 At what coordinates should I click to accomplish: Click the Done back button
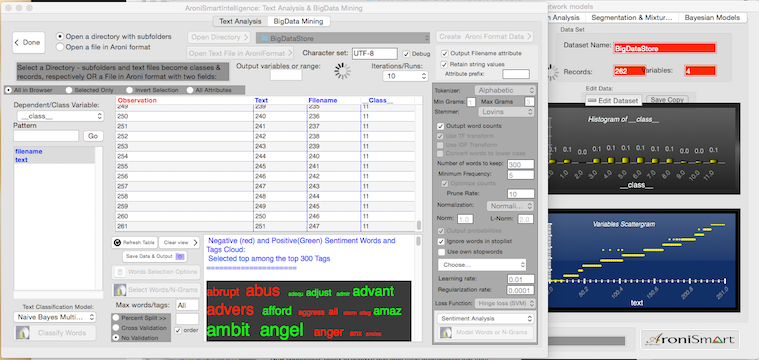[x=29, y=43]
